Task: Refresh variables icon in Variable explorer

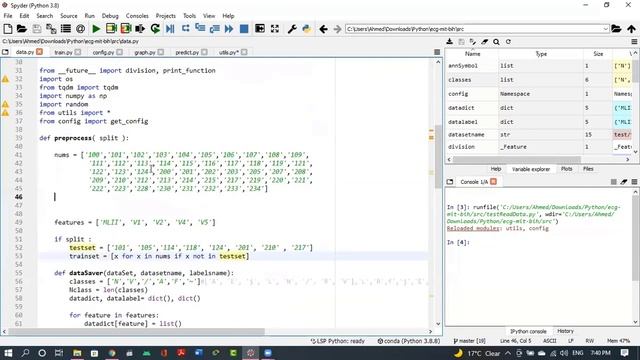Action: pos(508,42)
